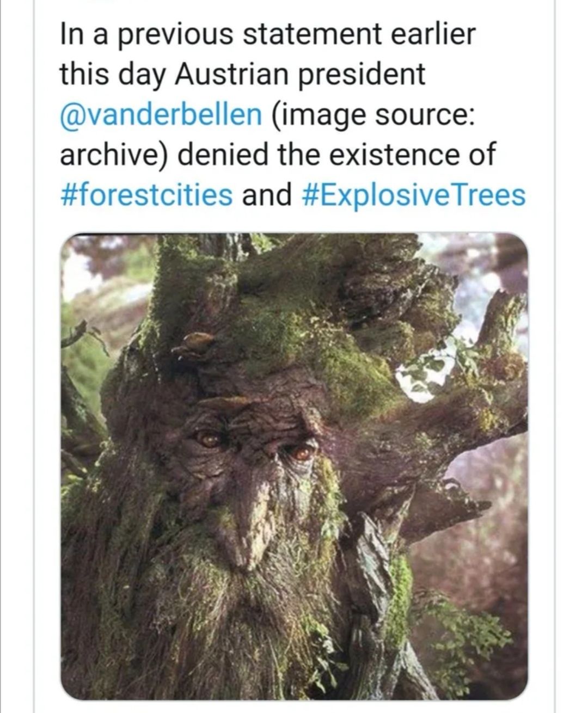This screenshot has height=713, width=588.
Task: Open the @vanderbellen profile mention
Action: (x=160, y=114)
